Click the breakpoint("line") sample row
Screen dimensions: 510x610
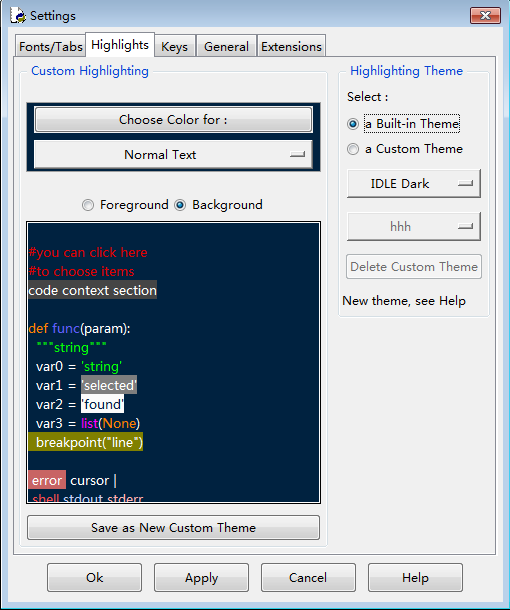pyautogui.click(x=86, y=442)
